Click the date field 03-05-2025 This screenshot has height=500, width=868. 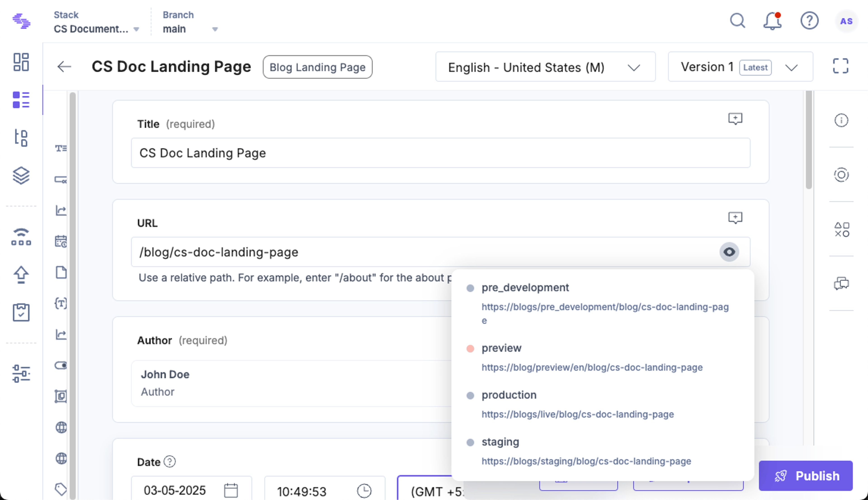pos(191,488)
